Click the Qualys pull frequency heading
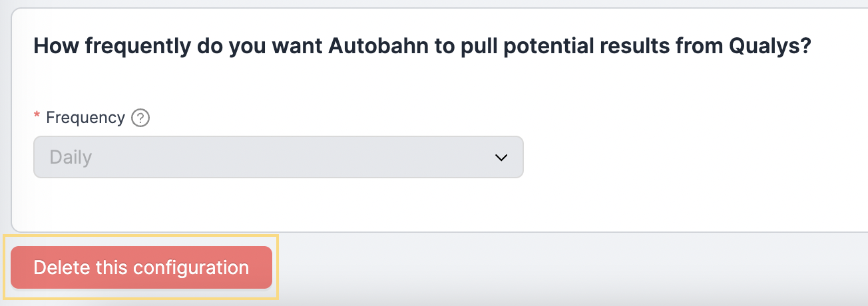 click(422, 47)
